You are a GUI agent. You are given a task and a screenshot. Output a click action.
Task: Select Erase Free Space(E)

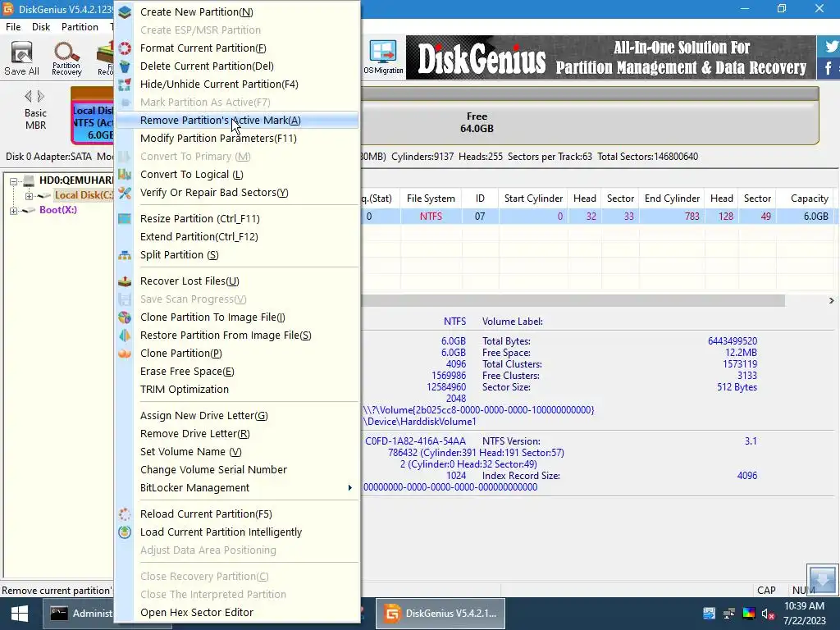point(237,372)
